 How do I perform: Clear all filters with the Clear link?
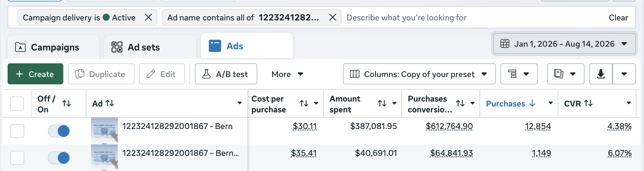point(618,18)
